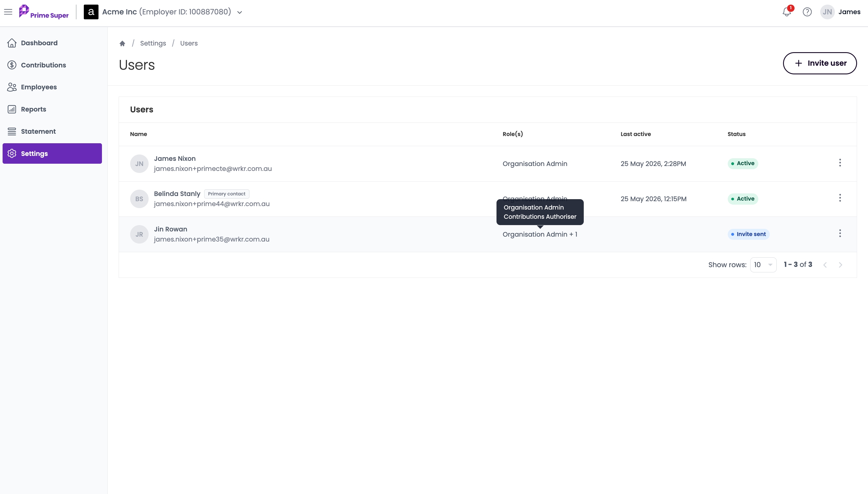The image size is (868, 494).
Task: Open the James profile menu
Action: (x=849, y=12)
